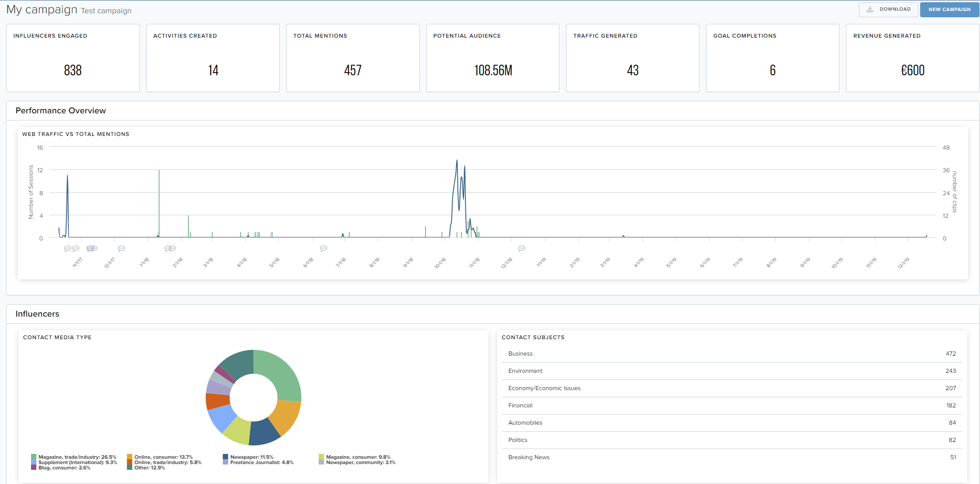Toggle Magazine, trade/industry legend swatch

point(34,457)
